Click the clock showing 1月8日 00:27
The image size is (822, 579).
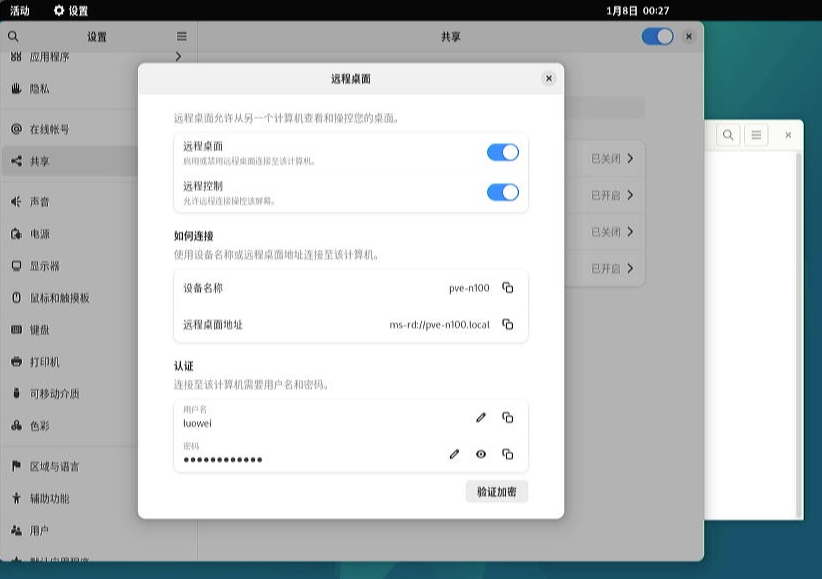637,11
